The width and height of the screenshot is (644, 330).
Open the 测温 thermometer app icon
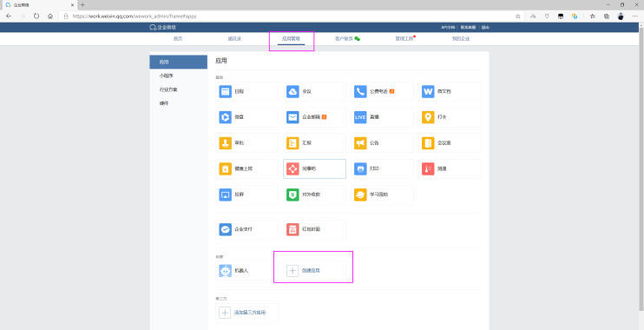tap(428, 168)
